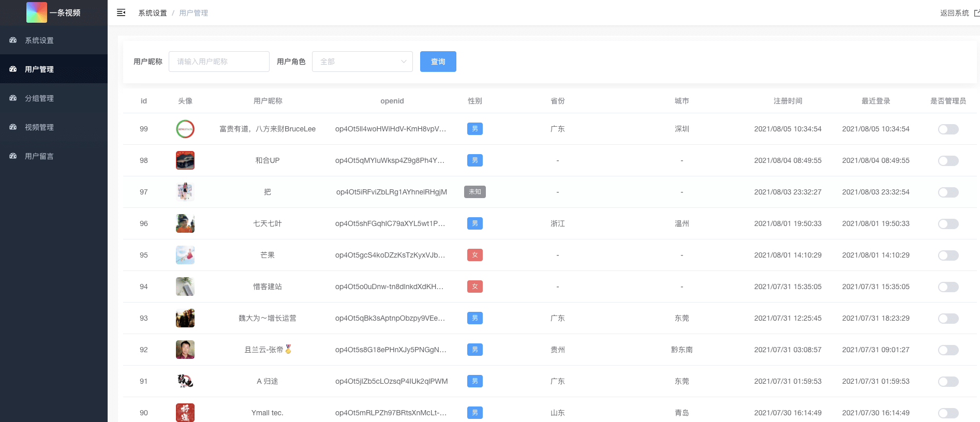Collapse the sidebar with the hamburger icon
The image size is (980, 422).
pos(121,12)
